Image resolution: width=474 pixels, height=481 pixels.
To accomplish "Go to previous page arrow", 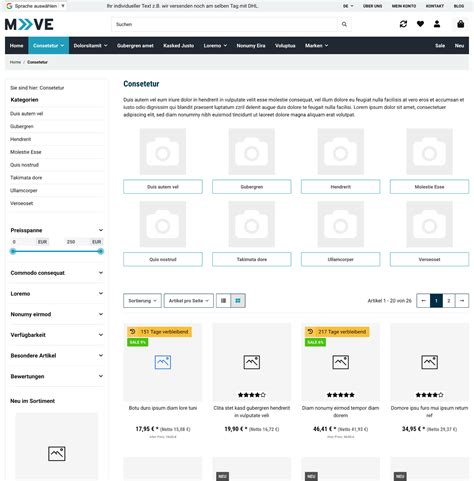I will (423, 301).
